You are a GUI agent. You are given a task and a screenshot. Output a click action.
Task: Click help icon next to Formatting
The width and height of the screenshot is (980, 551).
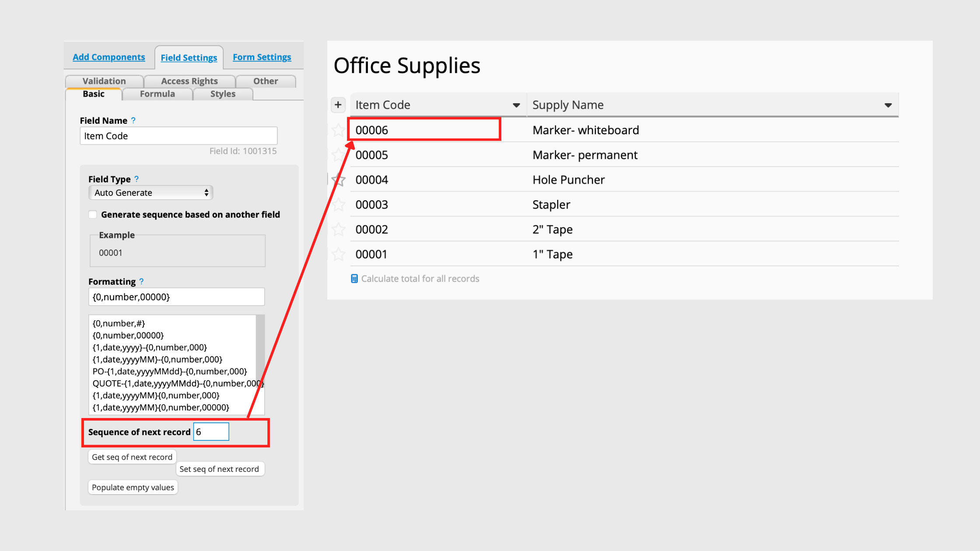click(141, 282)
